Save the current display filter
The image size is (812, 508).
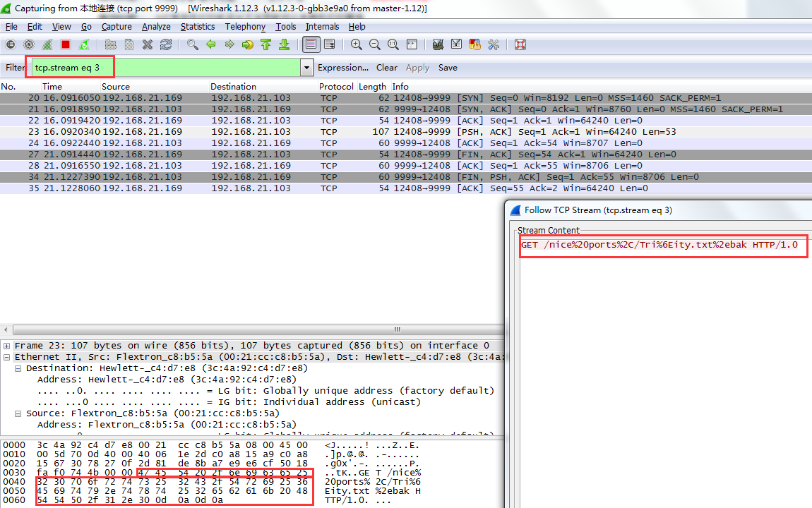(x=448, y=68)
